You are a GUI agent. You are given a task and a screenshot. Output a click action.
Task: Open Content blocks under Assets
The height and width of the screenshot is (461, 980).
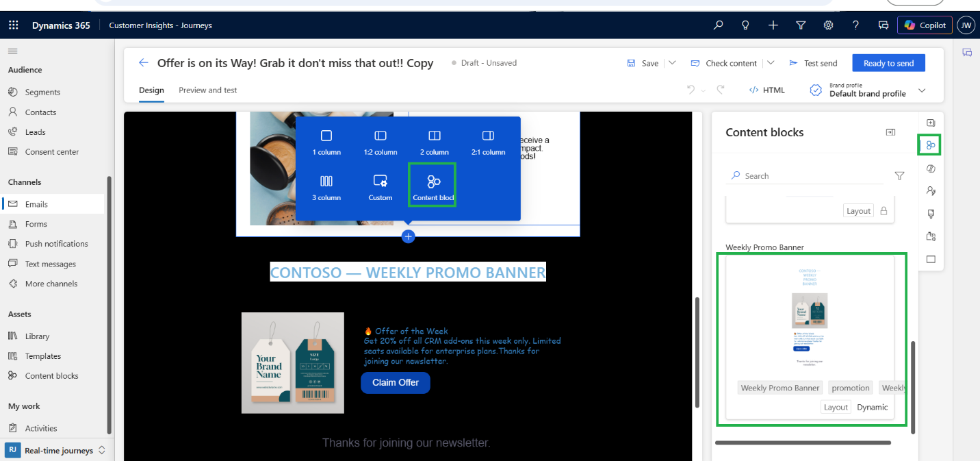51,376
